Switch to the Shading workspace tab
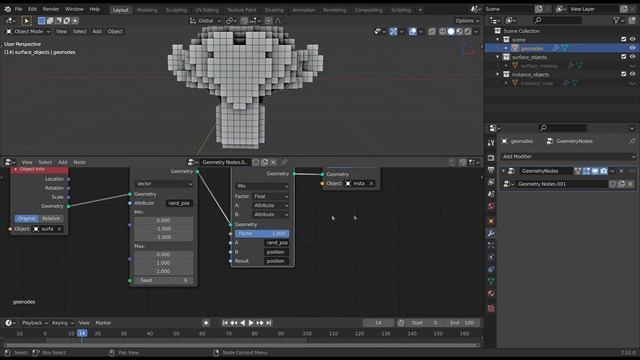Screen dimensions: 640x360 tap(274, 10)
